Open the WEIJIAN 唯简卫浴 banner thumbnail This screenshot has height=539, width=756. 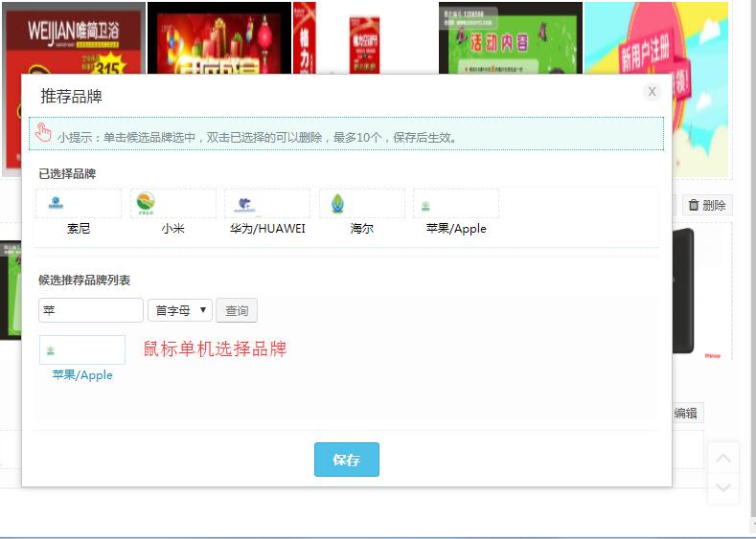coord(74,38)
